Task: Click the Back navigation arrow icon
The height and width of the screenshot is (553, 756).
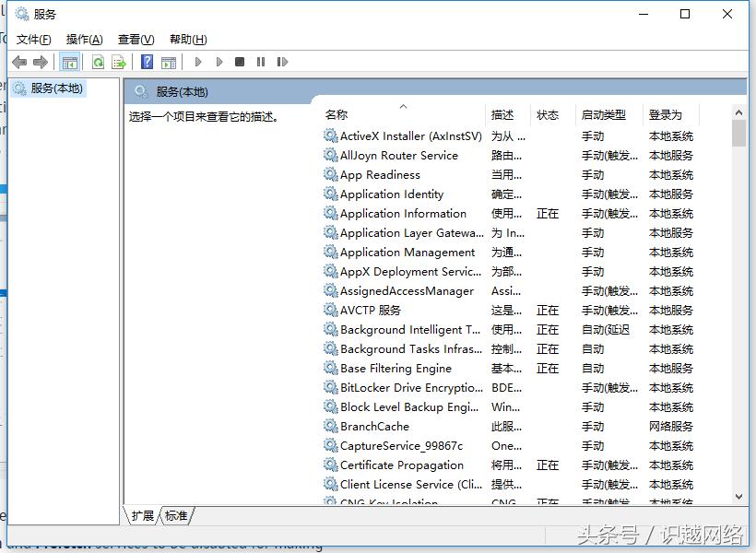Action: 19,61
